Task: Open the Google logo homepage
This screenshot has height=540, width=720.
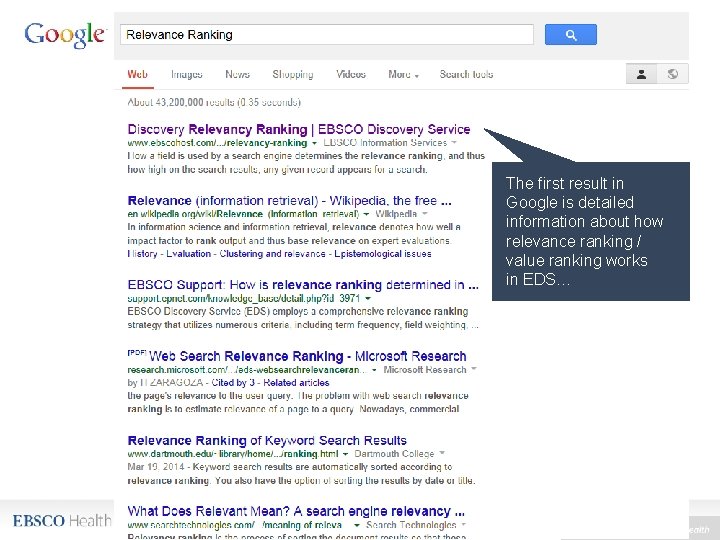Action: click(x=65, y=34)
